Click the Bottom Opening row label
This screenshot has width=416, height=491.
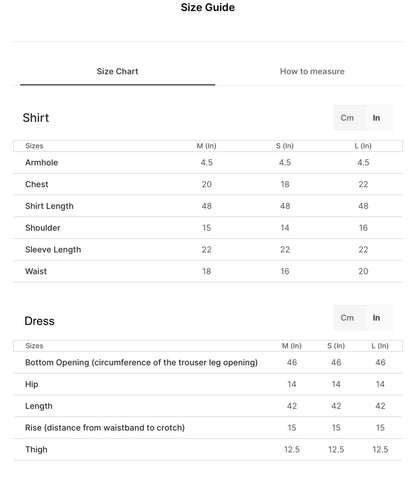(141, 363)
